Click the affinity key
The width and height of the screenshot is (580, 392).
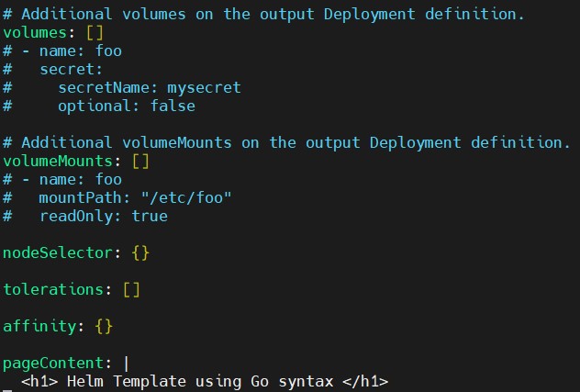coord(39,327)
